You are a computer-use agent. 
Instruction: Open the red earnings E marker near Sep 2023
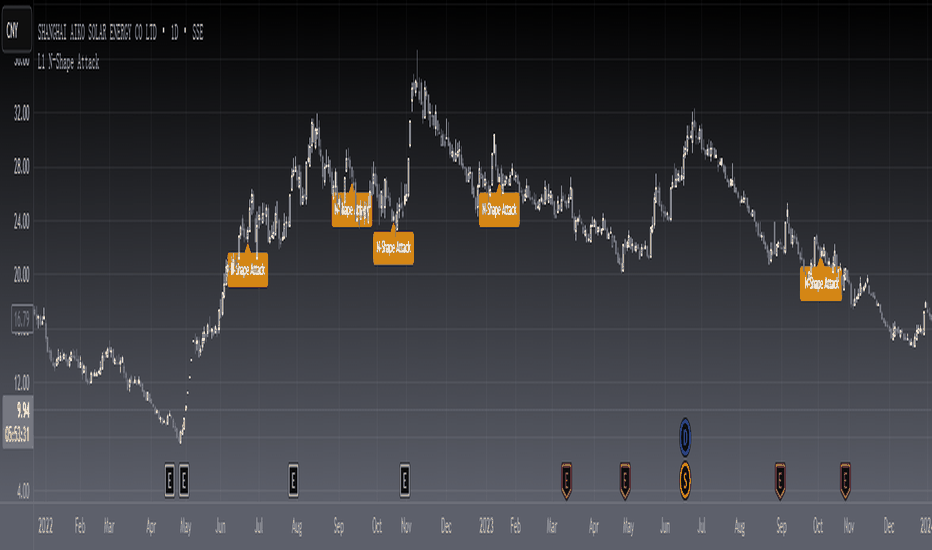[780, 480]
